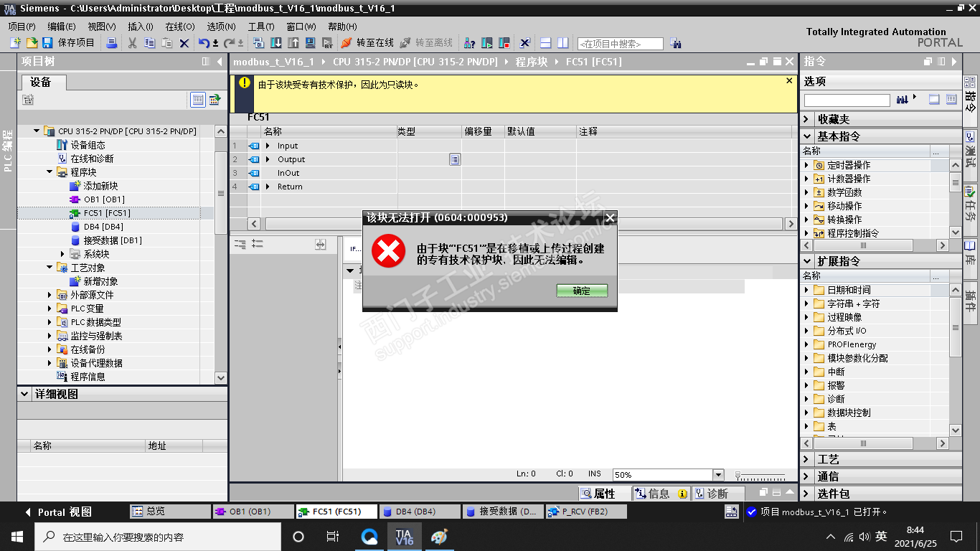Collapse the CPU 315-2 PN/DP tree node
This screenshot has height=551, width=980.
37,131
